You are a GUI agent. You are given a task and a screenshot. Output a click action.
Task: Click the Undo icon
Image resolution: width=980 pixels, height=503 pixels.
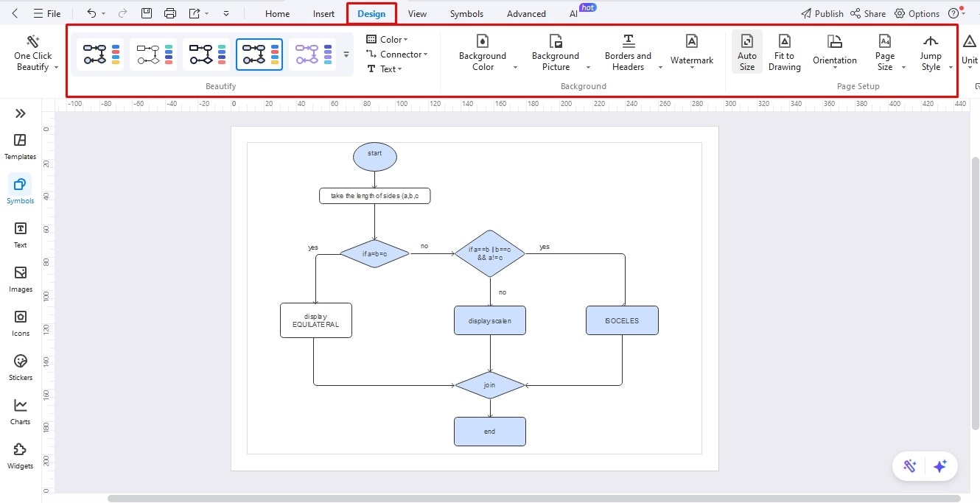pos(91,13)
